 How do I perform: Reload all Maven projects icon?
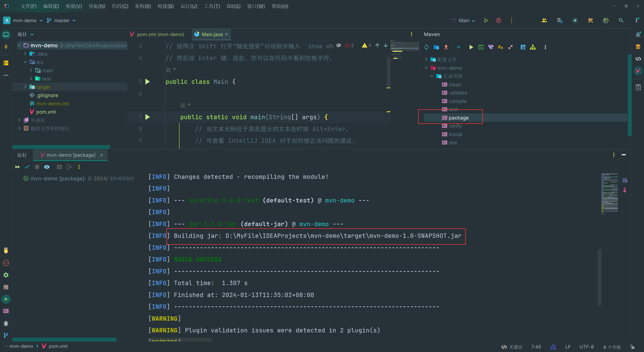(426, 47)
